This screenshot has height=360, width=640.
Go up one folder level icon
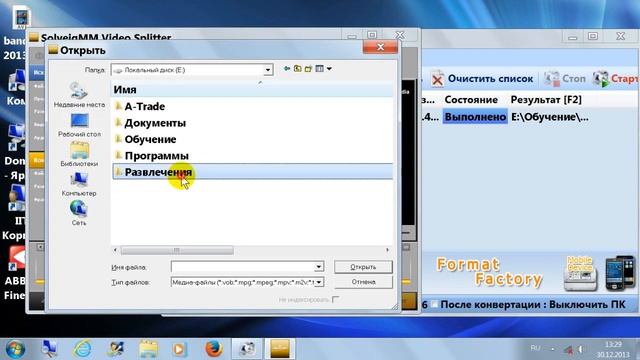(298, 69)
